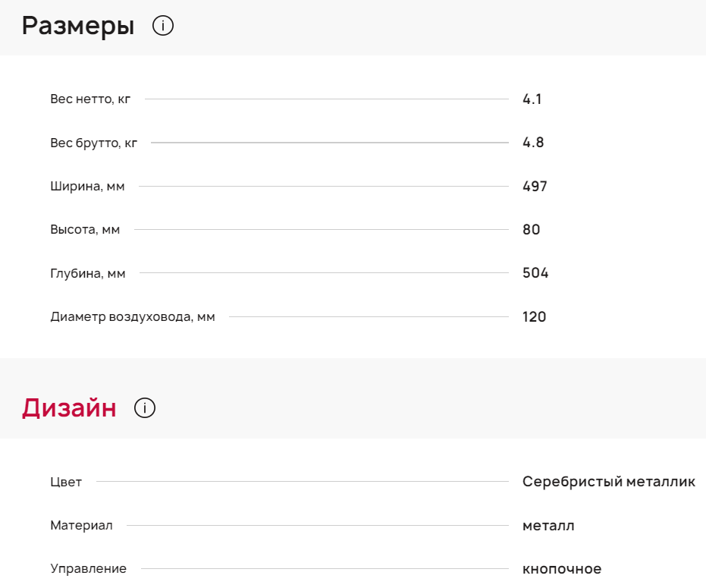This screenshot has height=588, width=706.
Task: Click the net weight value 4.1
Action: 532,99
